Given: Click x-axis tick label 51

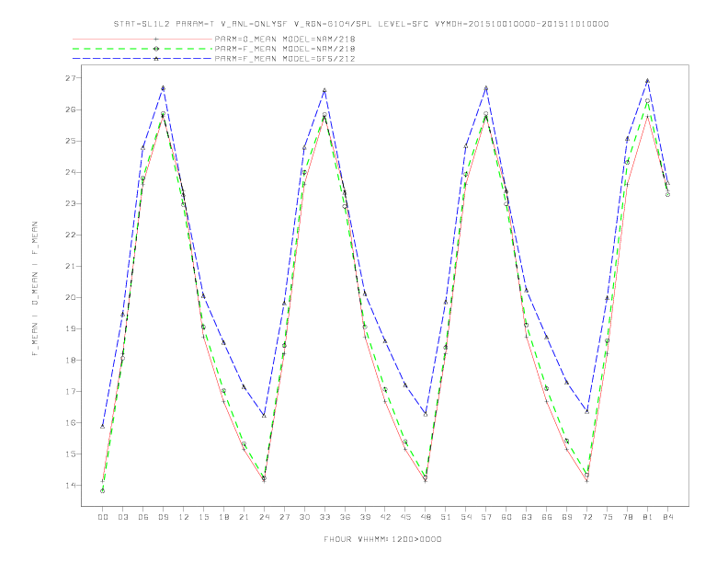Looking at the screenshot, I should coord(446,517).
